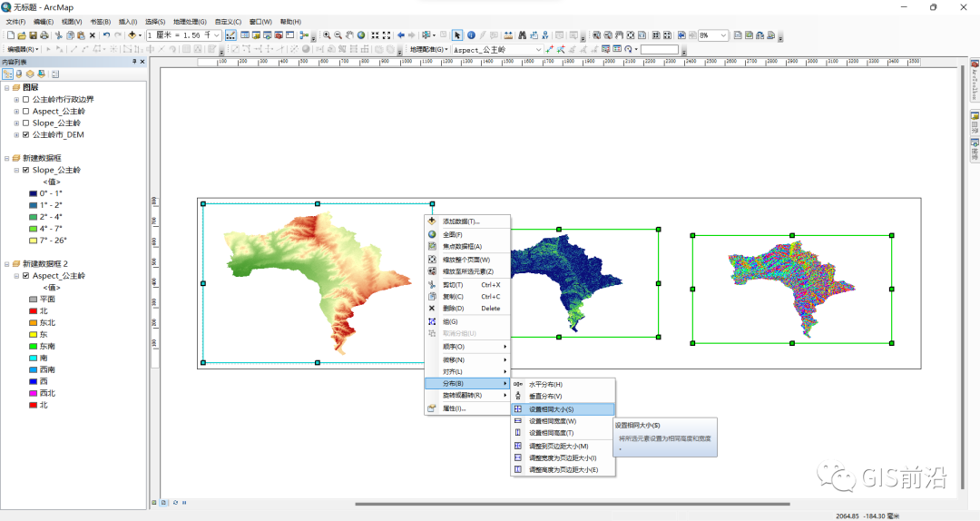
Task: Click the layout Zoom In page icon
Action: (597, 35)
